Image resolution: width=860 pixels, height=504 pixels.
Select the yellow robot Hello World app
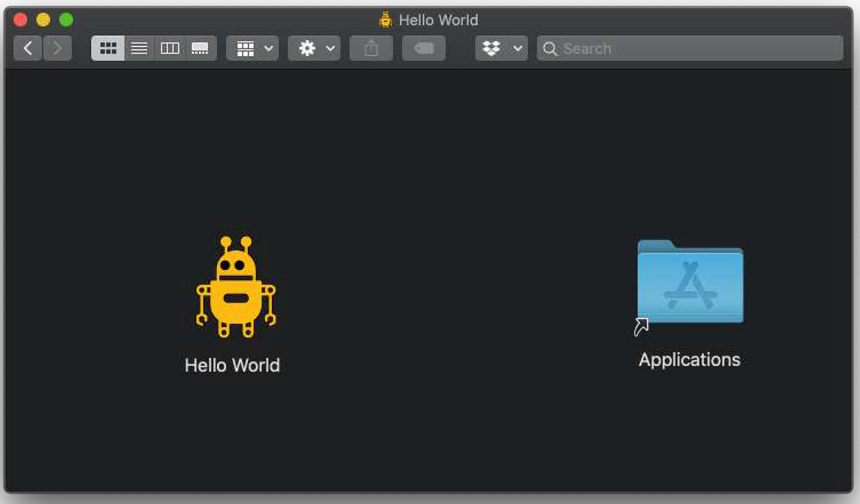coord(236,287)
